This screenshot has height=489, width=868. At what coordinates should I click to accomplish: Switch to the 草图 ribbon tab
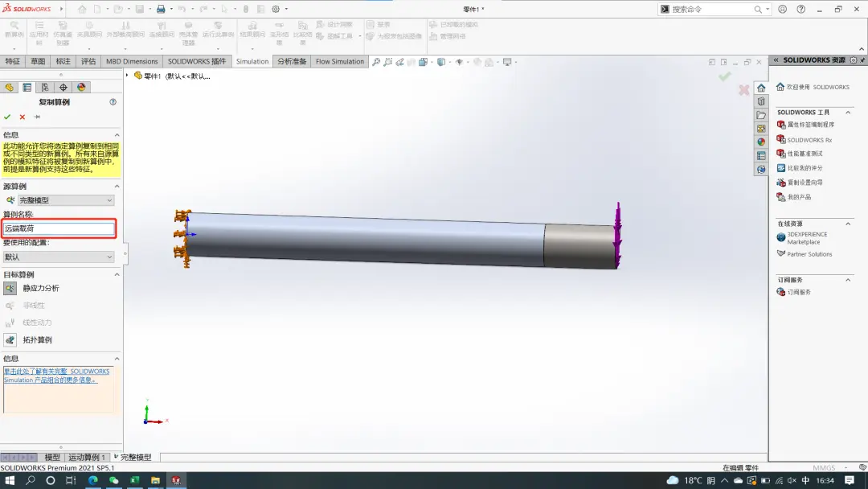pyautogui.click(x=38, y=61)
